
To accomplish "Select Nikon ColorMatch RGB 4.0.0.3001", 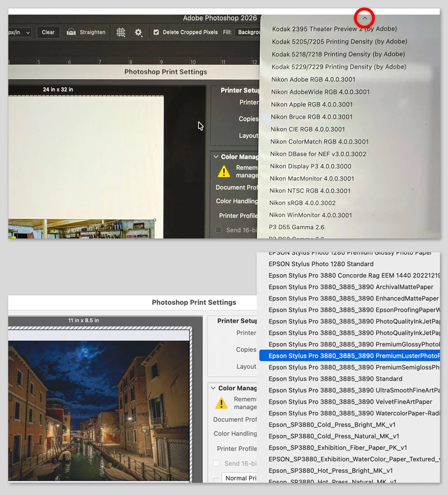I will click(319, 141).
